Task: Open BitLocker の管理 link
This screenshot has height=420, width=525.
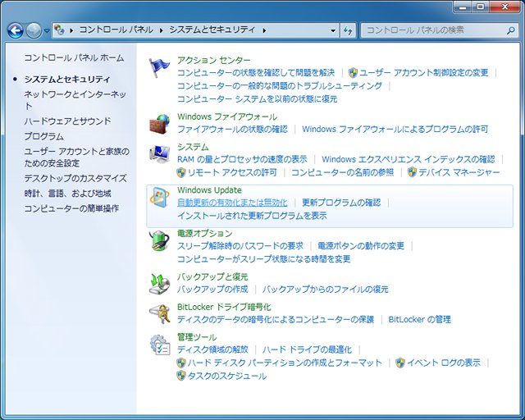Action: [x=419, y=320]
